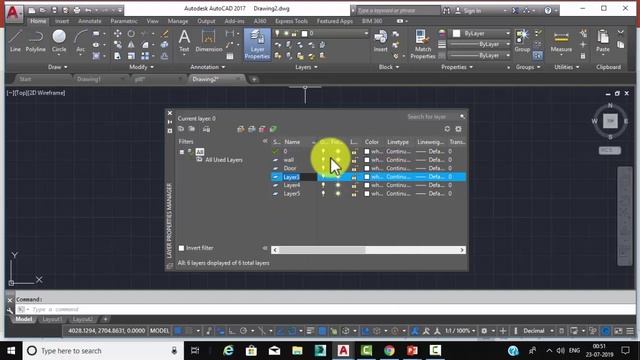The image size is (640, 360).
Task: Open the Annotate ribbon tab
Action: click(89, 21)
